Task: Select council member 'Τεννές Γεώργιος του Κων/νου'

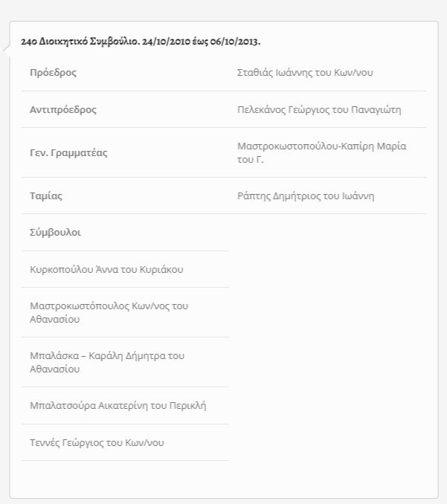Action: 97,443
